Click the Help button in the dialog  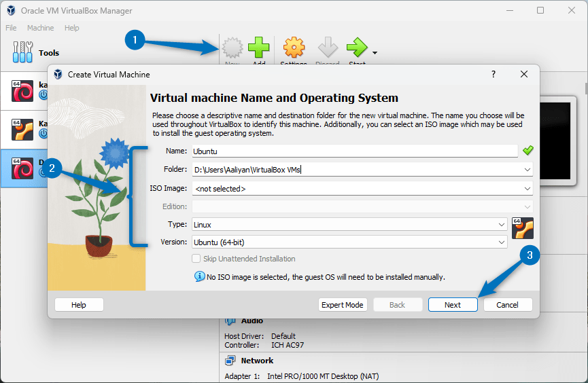(x=79, y=305)
